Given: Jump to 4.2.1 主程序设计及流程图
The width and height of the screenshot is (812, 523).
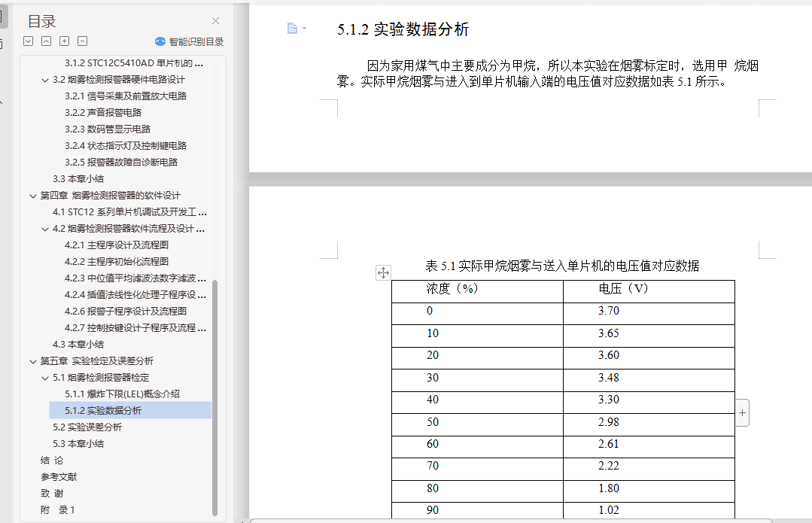Looking at the screenshot, I should [117, 245].
